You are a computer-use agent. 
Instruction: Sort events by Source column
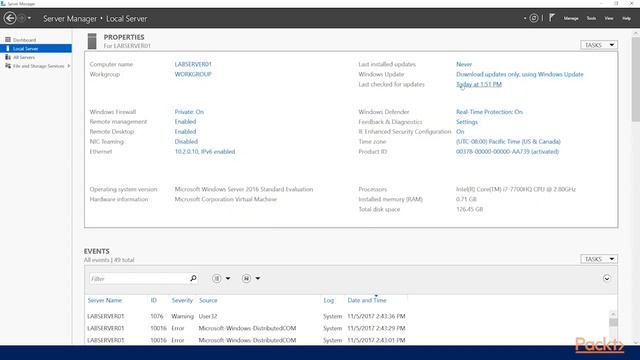tap(208, 300)
